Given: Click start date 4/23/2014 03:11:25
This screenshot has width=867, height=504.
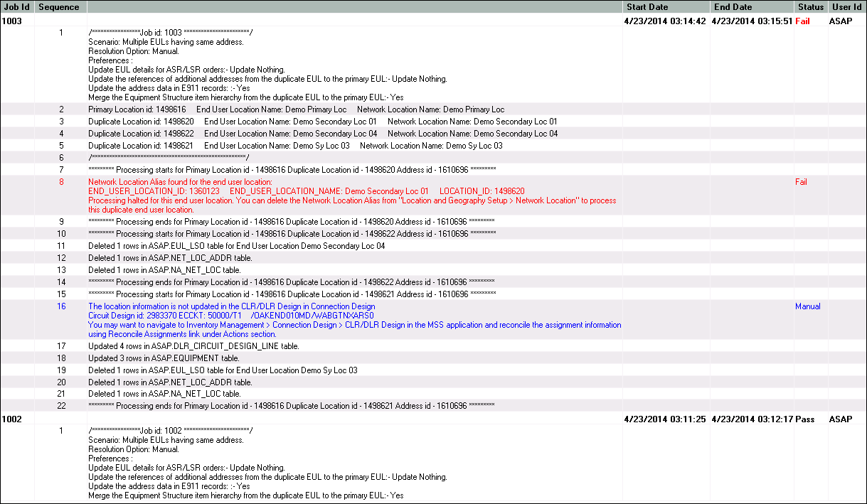Looking at the screenshot, I should [665, 419].
